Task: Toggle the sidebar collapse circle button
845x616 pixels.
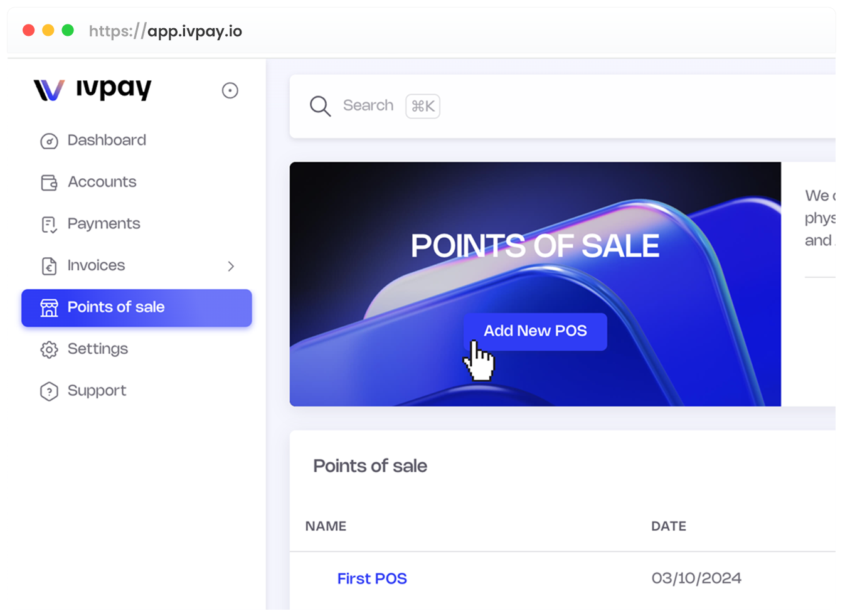Action: (230, 90)
